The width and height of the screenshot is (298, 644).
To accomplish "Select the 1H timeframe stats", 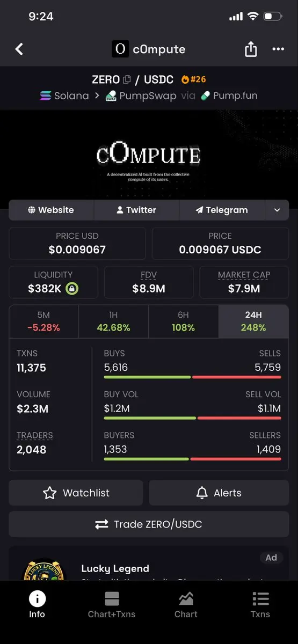I will tap(113, 321).
